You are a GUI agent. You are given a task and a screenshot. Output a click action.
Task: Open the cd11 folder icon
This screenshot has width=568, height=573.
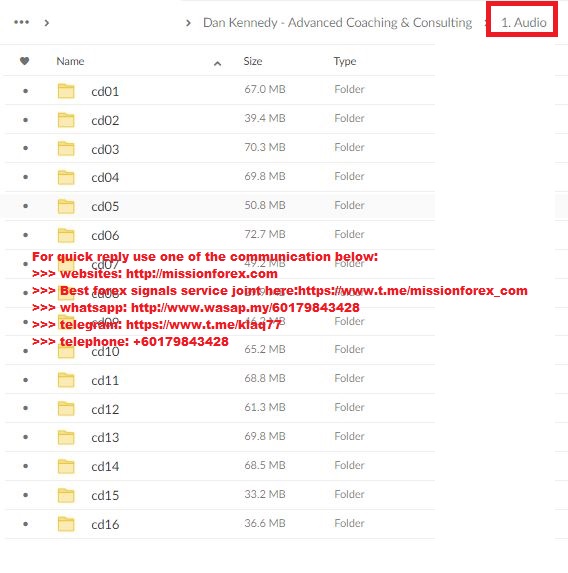click(x=66, y=380)
